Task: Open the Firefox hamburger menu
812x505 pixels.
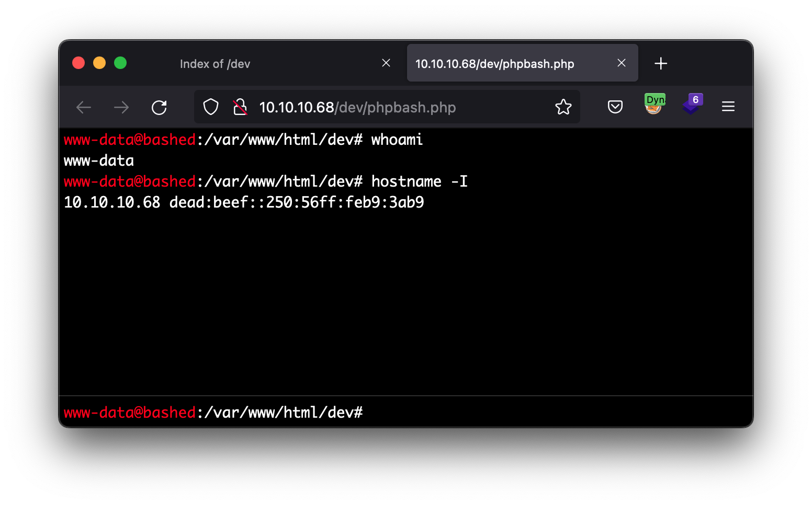Action: [x=728, y=107]
